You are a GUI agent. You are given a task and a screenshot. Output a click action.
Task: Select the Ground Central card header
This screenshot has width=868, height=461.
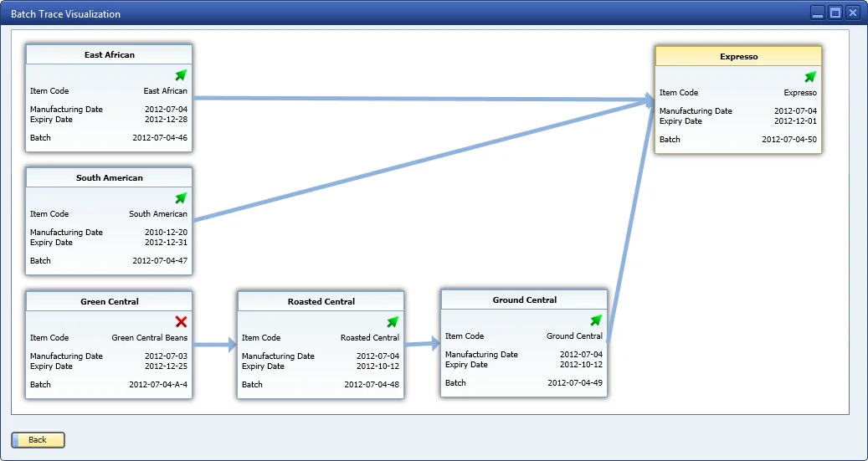coord(524,300)
